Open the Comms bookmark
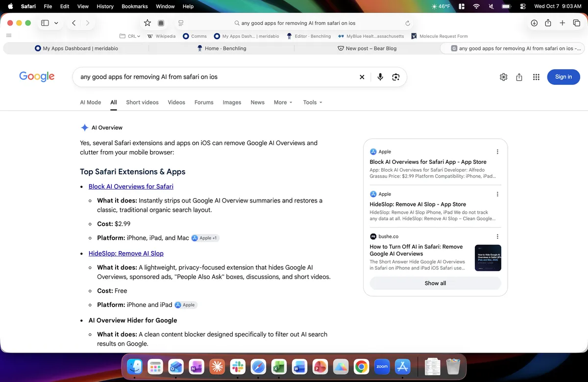Viewport: 588px width, 382px height. pos(195,36)
